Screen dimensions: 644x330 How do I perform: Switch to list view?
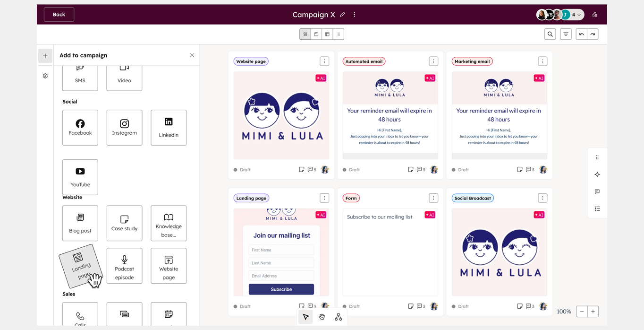click(339, 34)
